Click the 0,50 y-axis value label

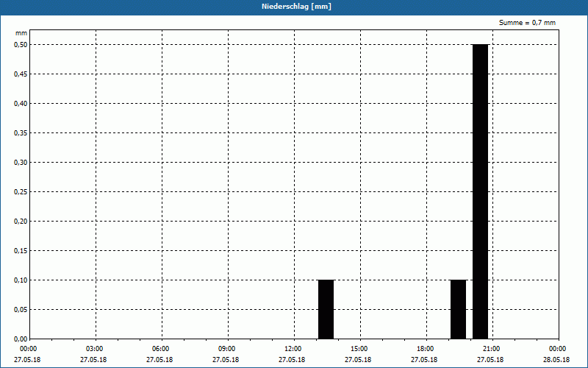[x=20, y=44]
